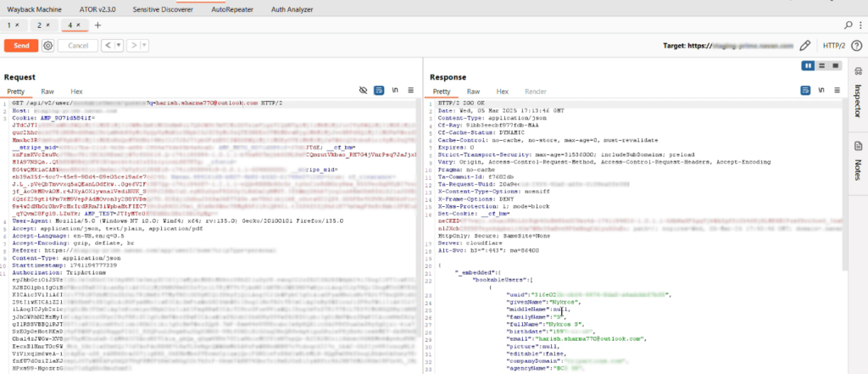Open the HTTP/2 protocol selector

(835, 45)
